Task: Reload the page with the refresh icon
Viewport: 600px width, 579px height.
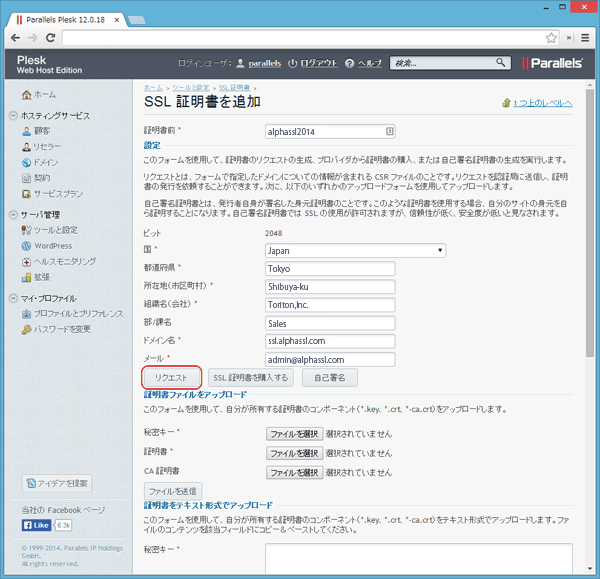Action: click(x=51, y=38)
